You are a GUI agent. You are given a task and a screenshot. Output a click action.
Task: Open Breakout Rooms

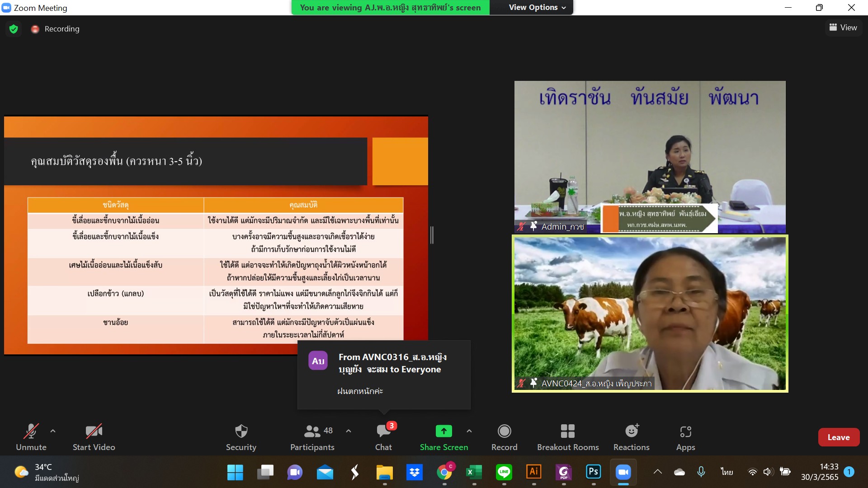568,437
